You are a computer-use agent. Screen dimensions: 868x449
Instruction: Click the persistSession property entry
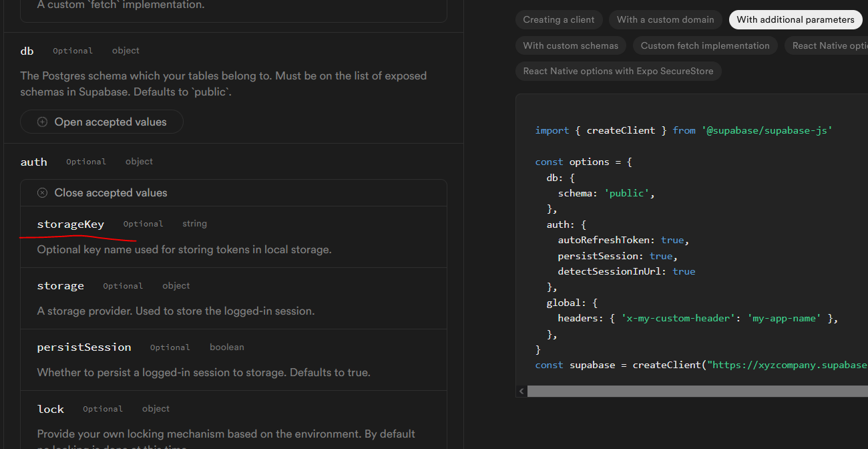point(84,347)
